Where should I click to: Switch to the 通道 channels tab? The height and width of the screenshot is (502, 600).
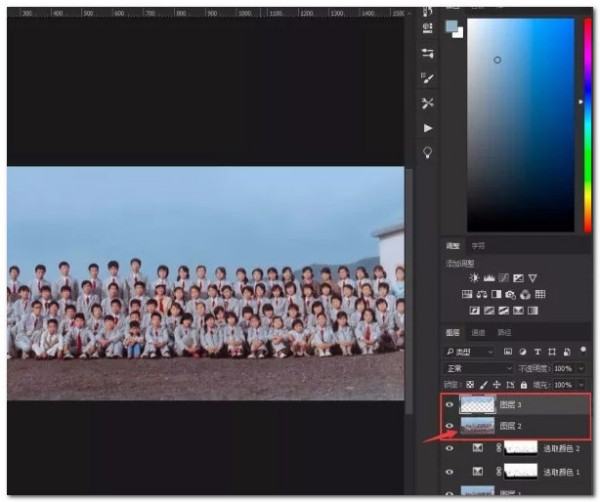[478, 332]
